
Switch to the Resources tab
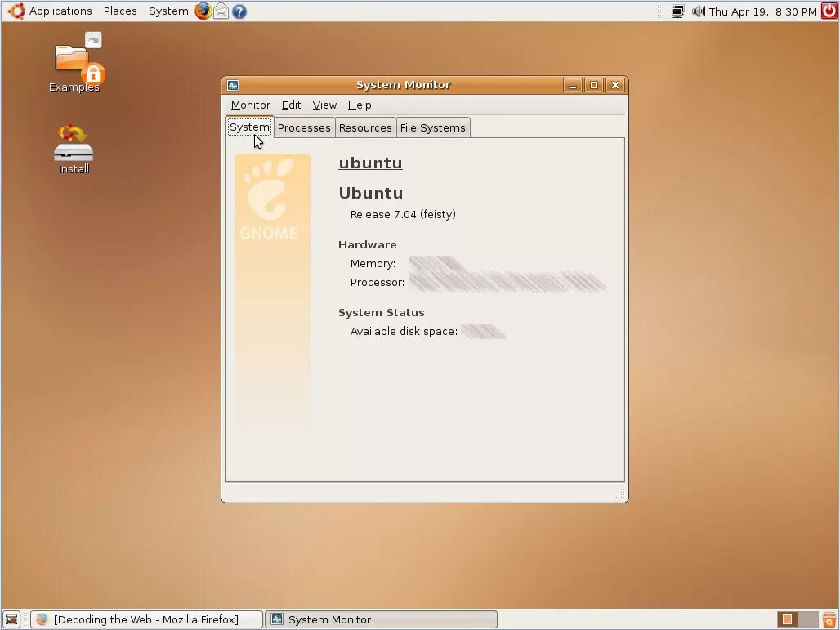coord(365,128)
